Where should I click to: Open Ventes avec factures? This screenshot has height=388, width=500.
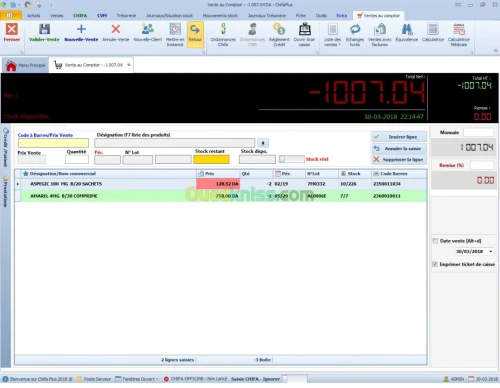coord(380,34)
